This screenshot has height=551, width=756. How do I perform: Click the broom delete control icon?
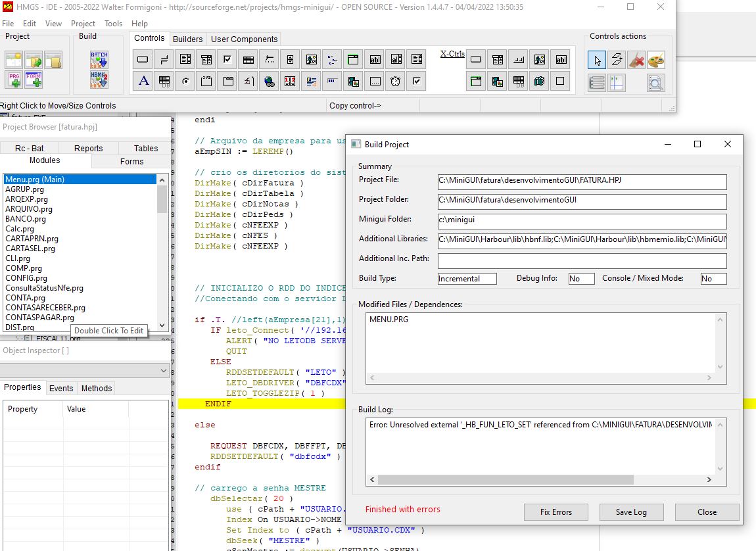point(636,60)
